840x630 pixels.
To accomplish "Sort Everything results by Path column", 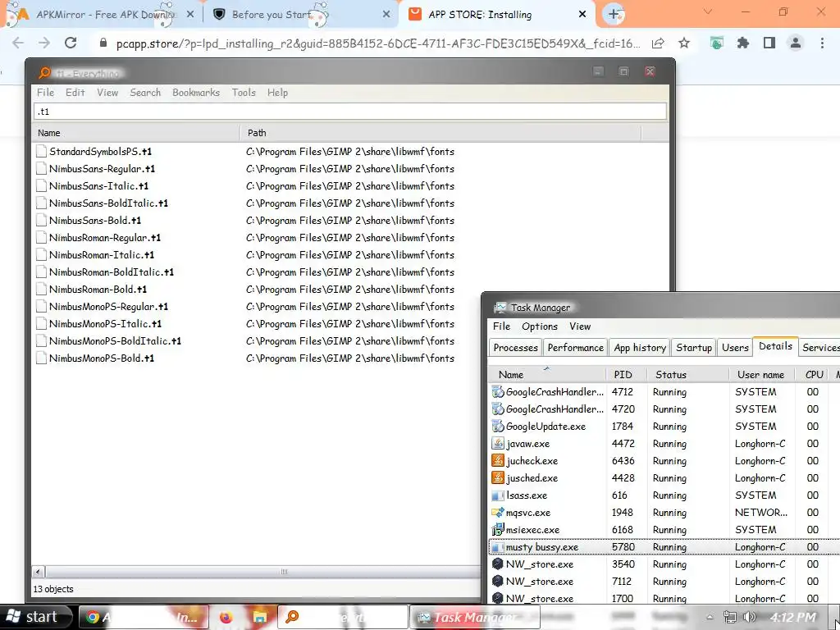I will (441, 133).
